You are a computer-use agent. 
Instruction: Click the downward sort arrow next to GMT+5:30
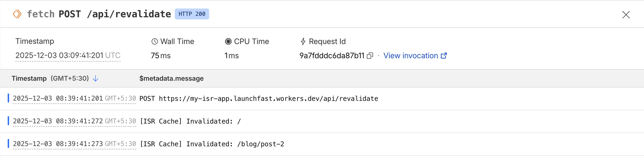(95, 78)
